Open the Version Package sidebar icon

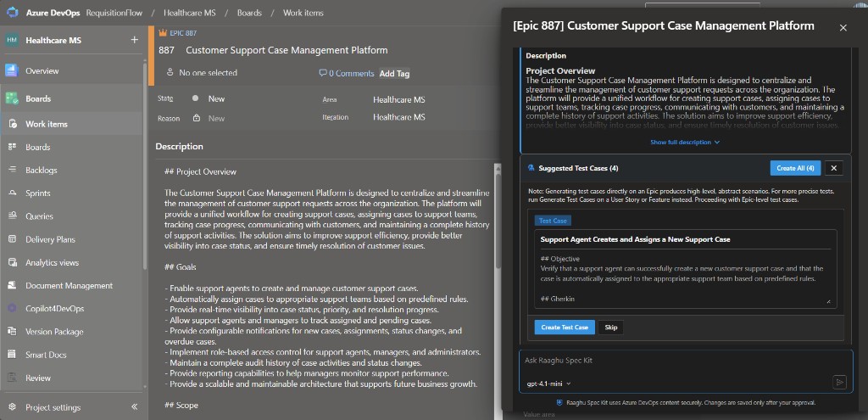point(12,332)
